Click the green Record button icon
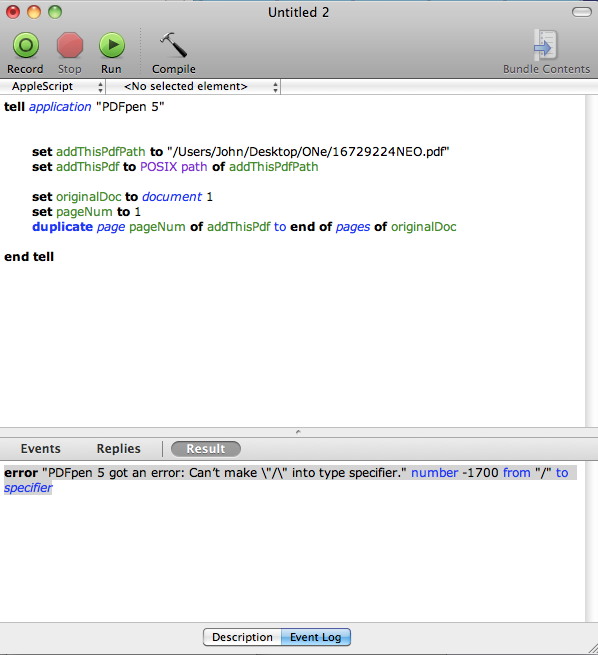The height and width of the screenshot is (655, 598). point(26,45)
